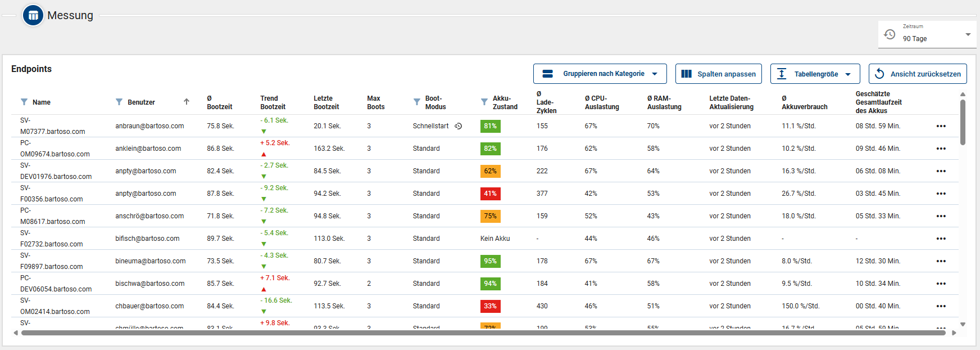Sort by the Ø Bootzeit column header
980x350 pixels.
[x=219, y=102]
